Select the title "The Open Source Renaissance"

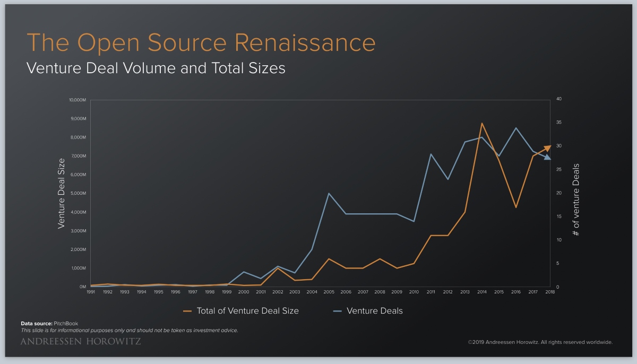201,42
